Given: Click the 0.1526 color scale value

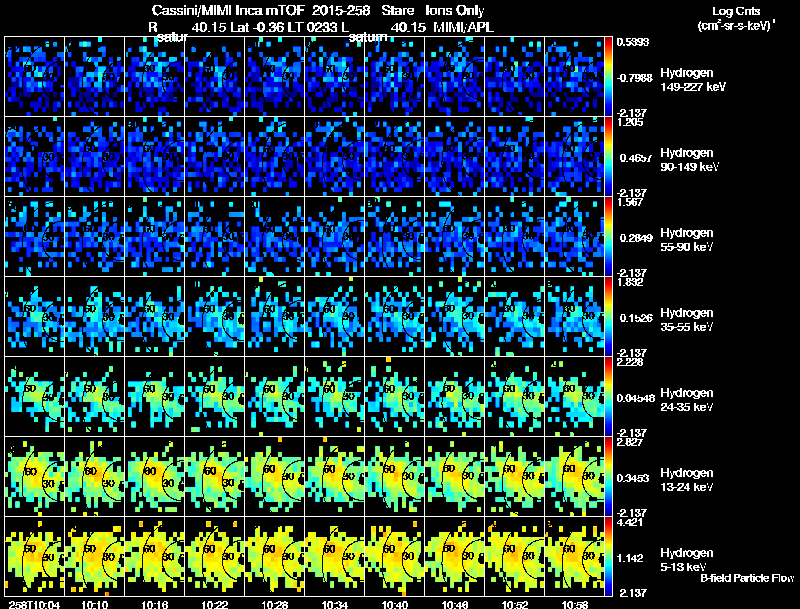Looking at the screenshot, I should click(x=635, y=318).
